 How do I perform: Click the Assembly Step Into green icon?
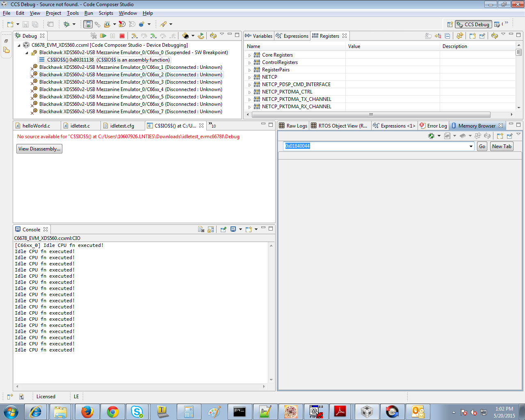[153, 36]
